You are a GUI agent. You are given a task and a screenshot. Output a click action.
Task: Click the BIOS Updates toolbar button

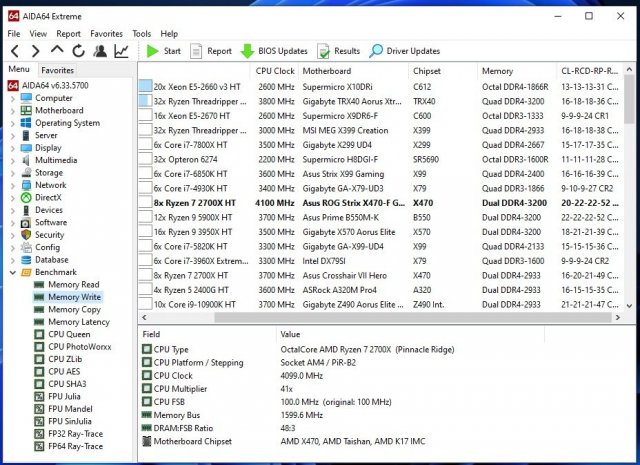tap(274, 51)
